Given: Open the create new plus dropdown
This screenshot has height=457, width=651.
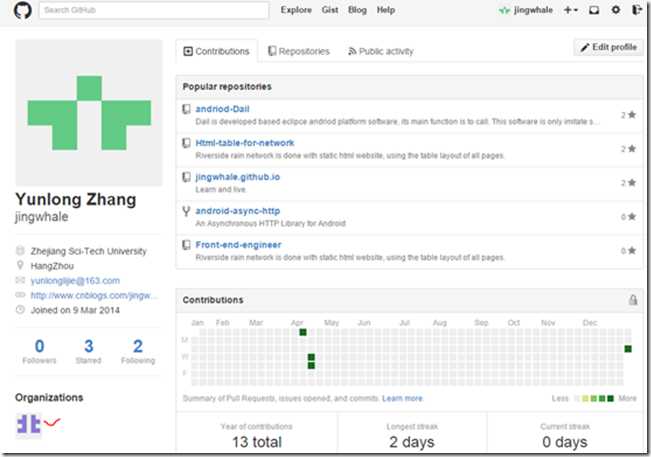Looking at the screenshot, I should [571, 10].
